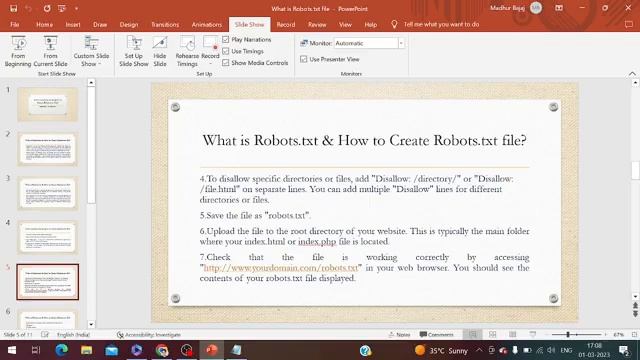The width and height of the screenshot is (640, 360).
Task: Click the Previous Slide arrow on the slide scrollbar
Action: point(635,306)
